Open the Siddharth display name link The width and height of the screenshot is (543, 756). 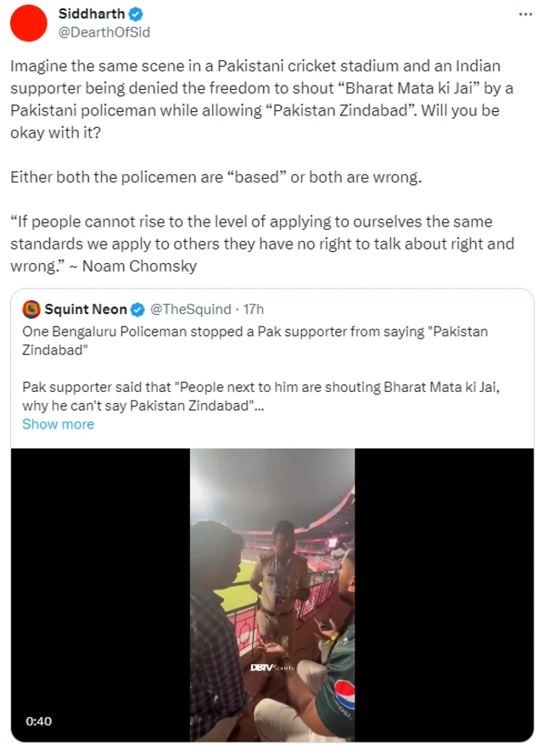(92, 14)
